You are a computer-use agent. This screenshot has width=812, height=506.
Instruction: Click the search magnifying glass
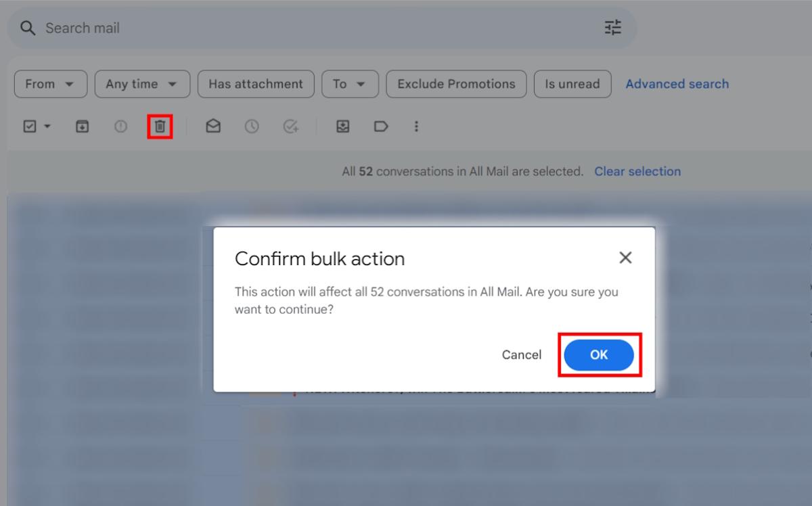tap(27, 28)
